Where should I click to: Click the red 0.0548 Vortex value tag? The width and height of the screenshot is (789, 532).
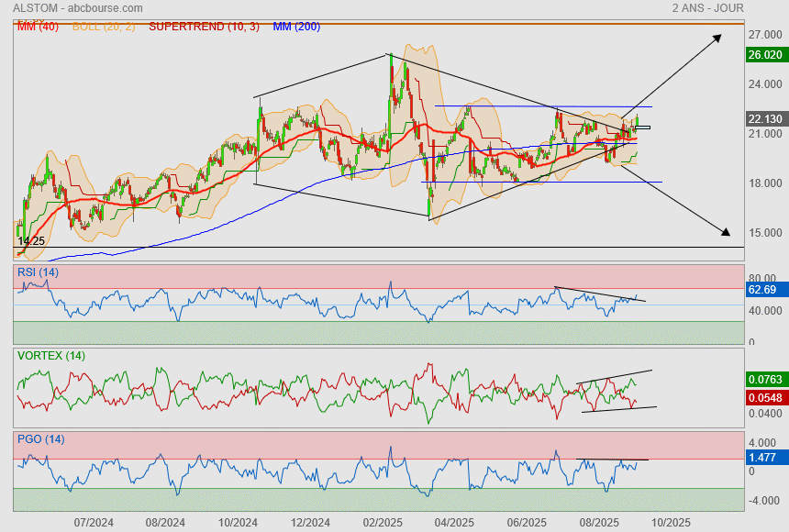(765, 396)
